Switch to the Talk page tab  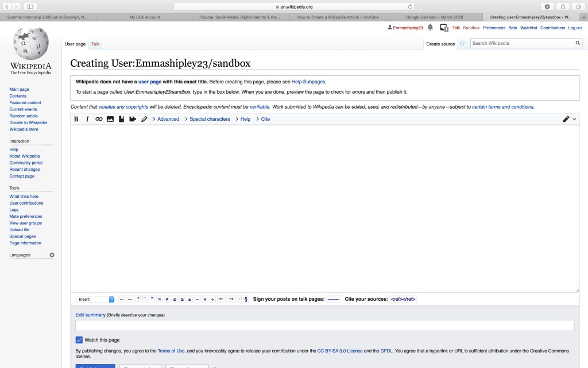click(95, 44)
